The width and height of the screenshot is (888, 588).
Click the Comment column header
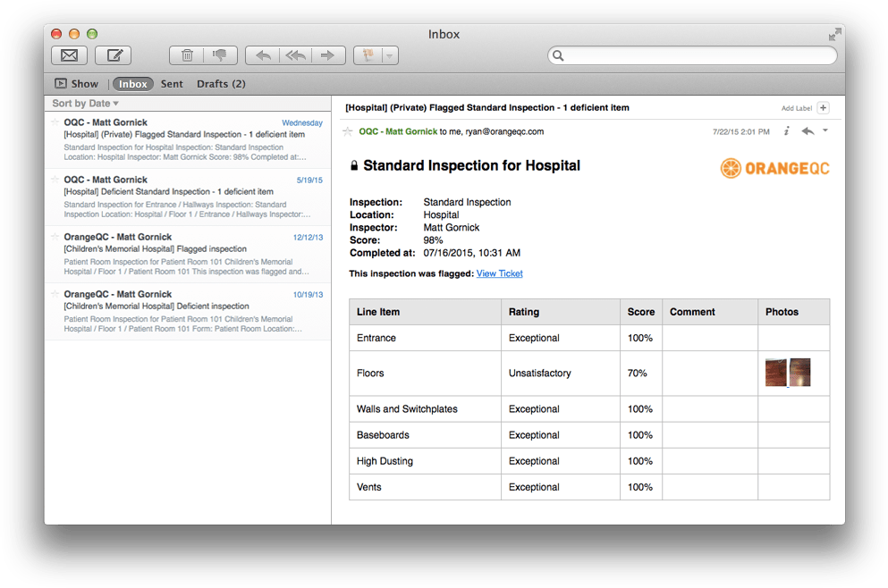coord(710,312)
